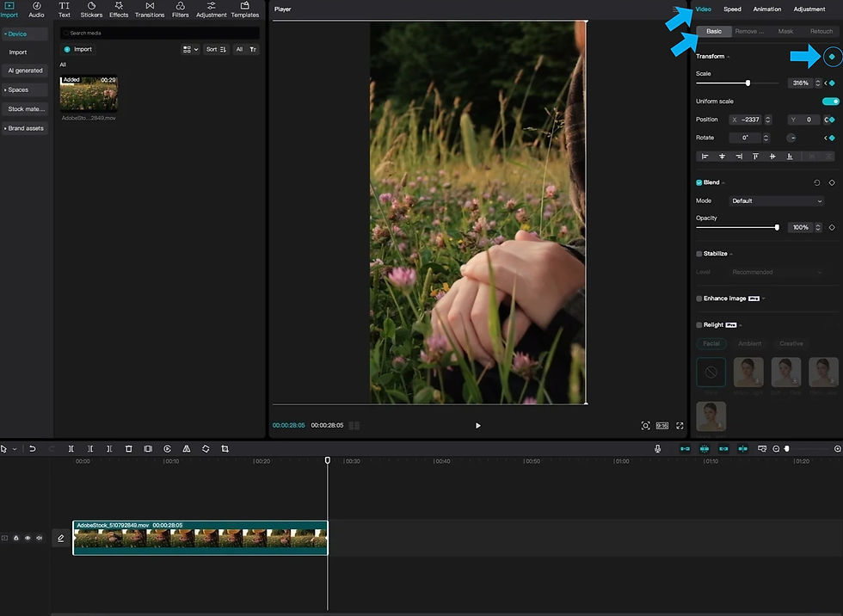Switch to the Speed tab

click(x=732, y=9)
